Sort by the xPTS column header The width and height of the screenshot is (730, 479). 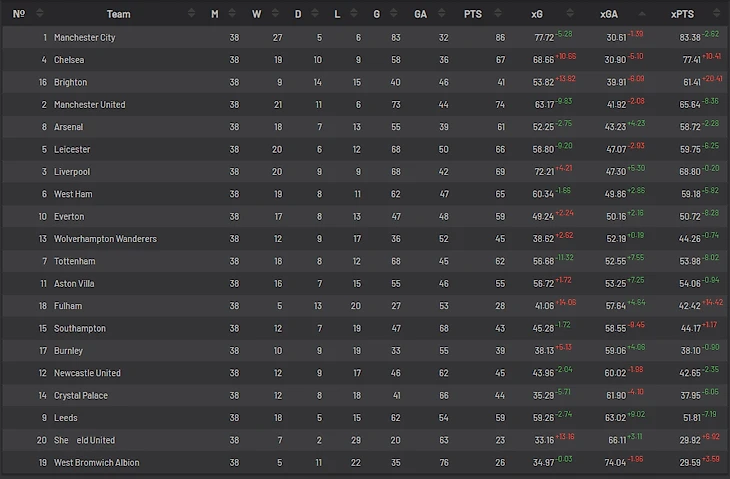click(682, 14)
